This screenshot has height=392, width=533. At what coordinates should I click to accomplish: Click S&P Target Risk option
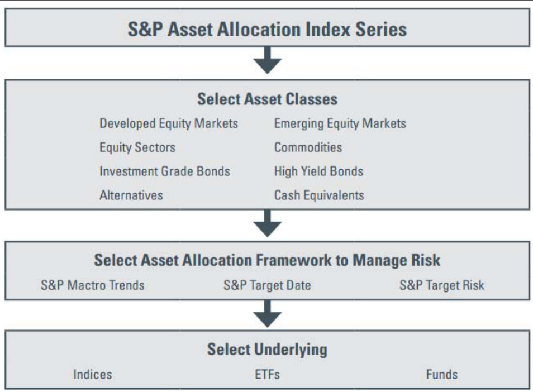(x=442, y=285)
